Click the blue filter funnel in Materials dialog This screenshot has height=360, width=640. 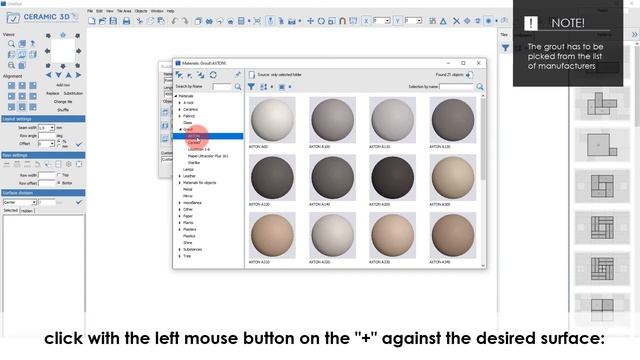coord(251,87)
